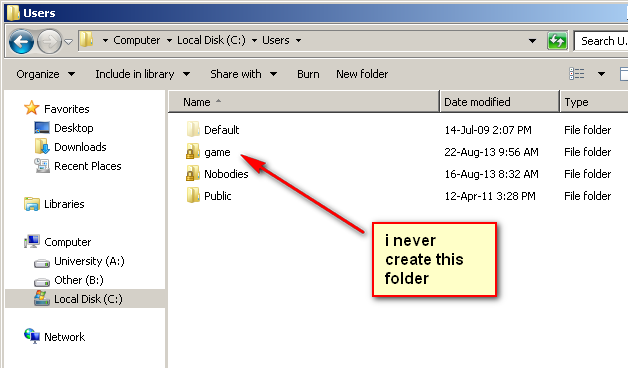The height and width of the screenshot is (368, 628).
Task: Click the date 22-Aug-13 9:56 AM
Action: (x=491, y=152)
